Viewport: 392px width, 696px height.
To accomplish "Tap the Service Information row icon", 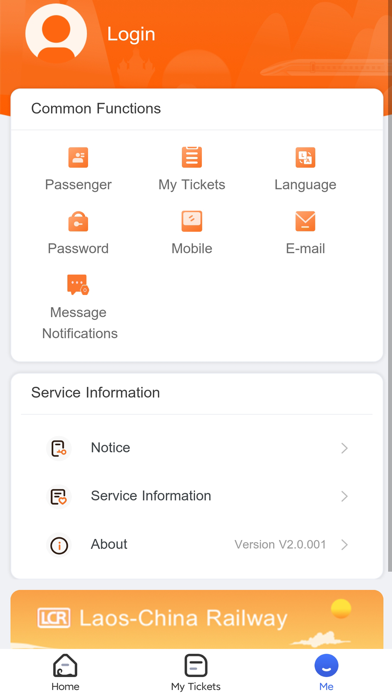I will point(59,496).
